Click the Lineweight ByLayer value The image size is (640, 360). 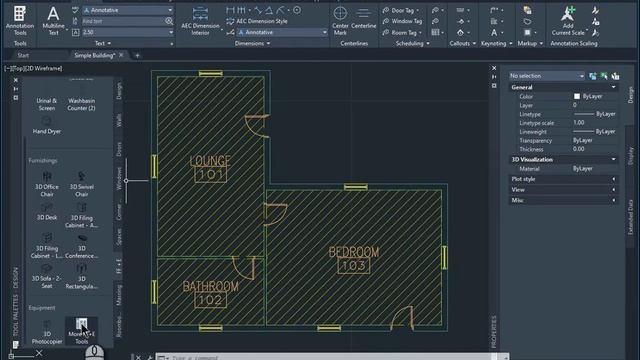coord(595,131)
